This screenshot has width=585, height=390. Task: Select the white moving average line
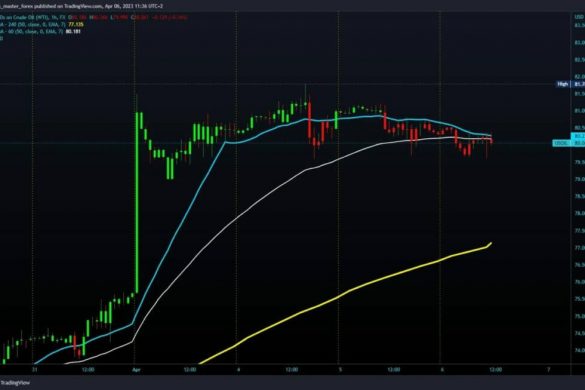(239, 216)
